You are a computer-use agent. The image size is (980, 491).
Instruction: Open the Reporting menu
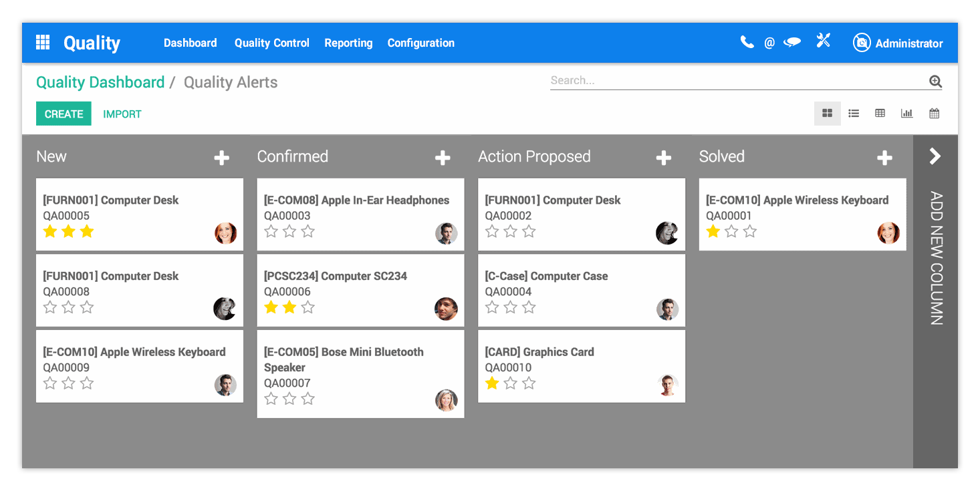click(x=348, y=43)
